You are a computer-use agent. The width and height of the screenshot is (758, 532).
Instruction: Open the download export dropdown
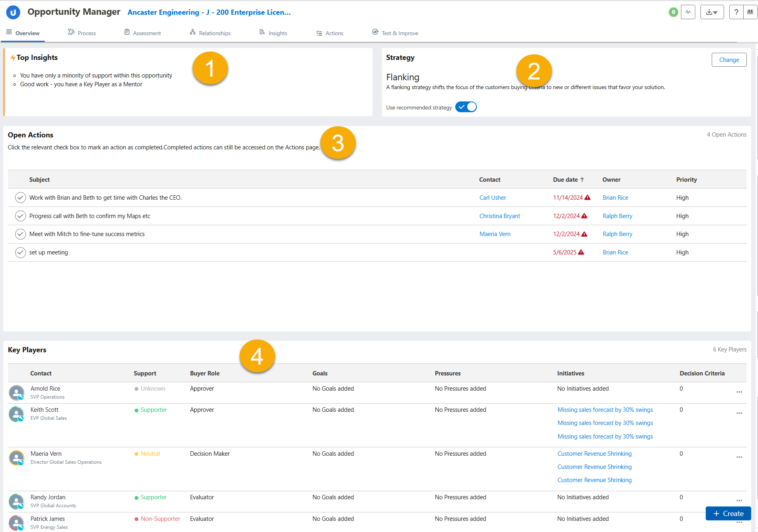(x=712, y=12)
